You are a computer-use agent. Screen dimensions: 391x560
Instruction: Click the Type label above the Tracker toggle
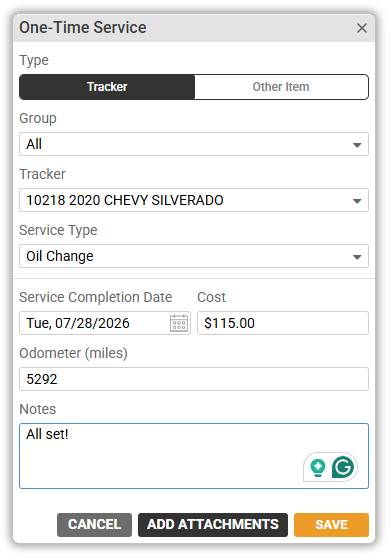(34, 60)
